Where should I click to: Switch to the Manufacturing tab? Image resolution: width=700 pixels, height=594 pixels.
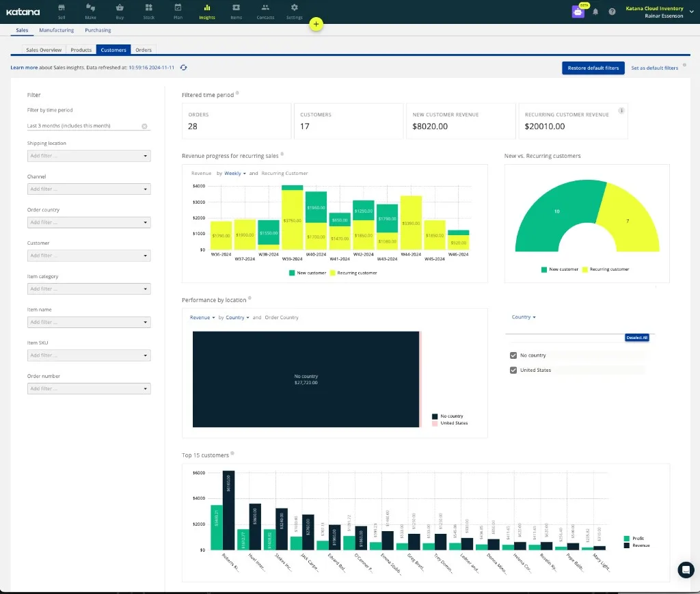[56, 30]
